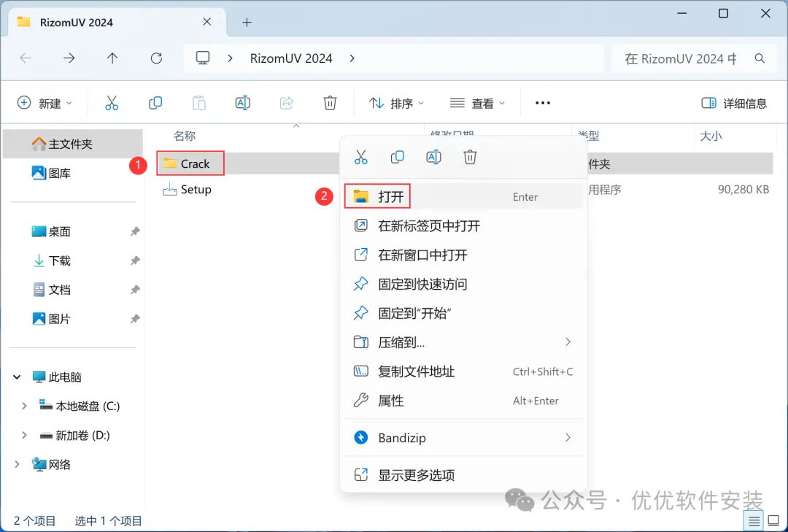Choose Copy as path (复制文件地址)
Image resolution: width=788 pixels, height=532 pixels.
(463, 371)
